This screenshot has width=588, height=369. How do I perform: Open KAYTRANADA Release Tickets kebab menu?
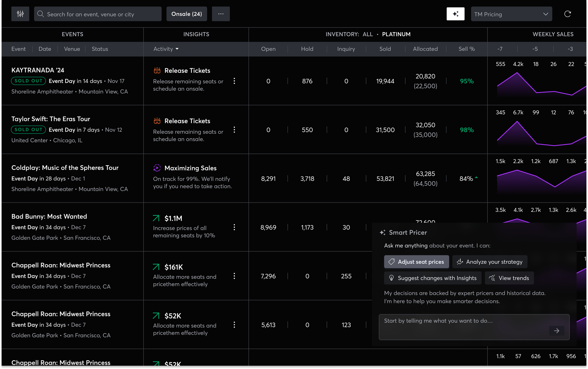tap(234, 81)
